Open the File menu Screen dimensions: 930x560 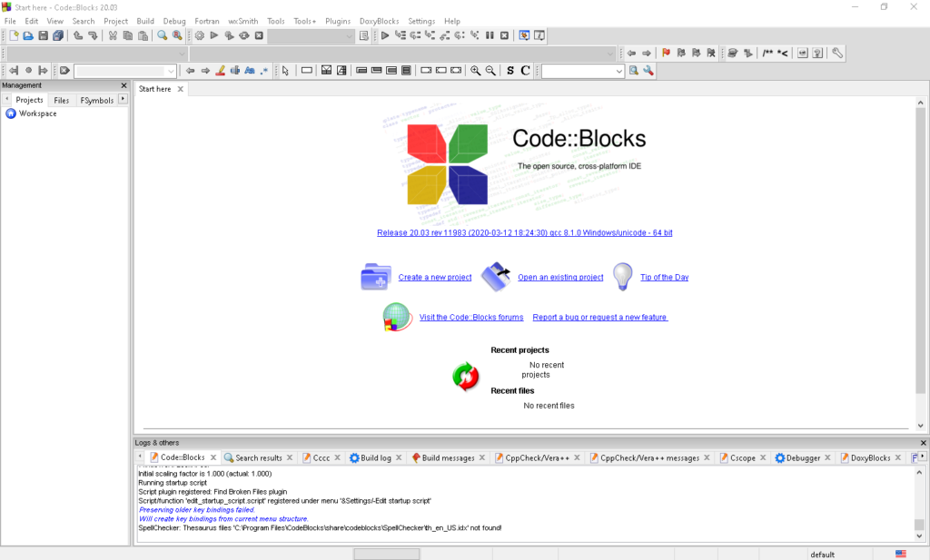[10, 21]
